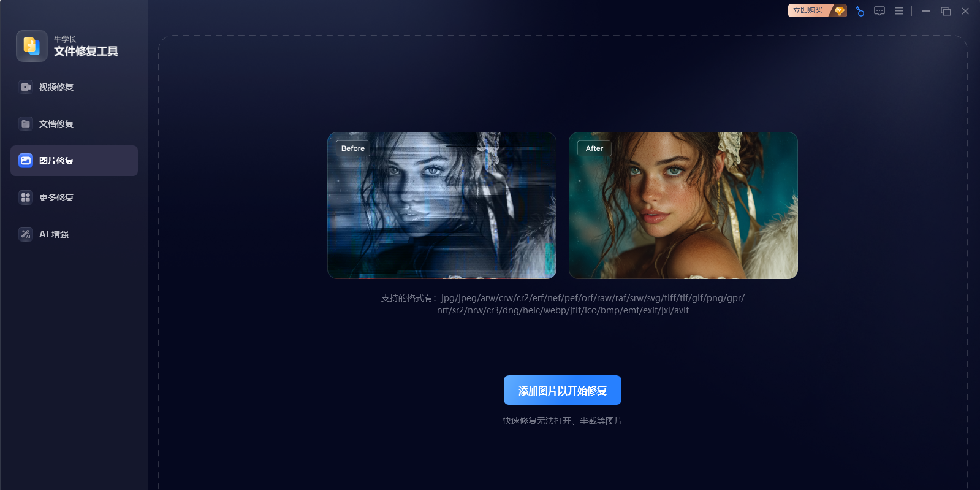980x490 pixels.
Task: Maximize the application window
Action: [x=946, y=11]
